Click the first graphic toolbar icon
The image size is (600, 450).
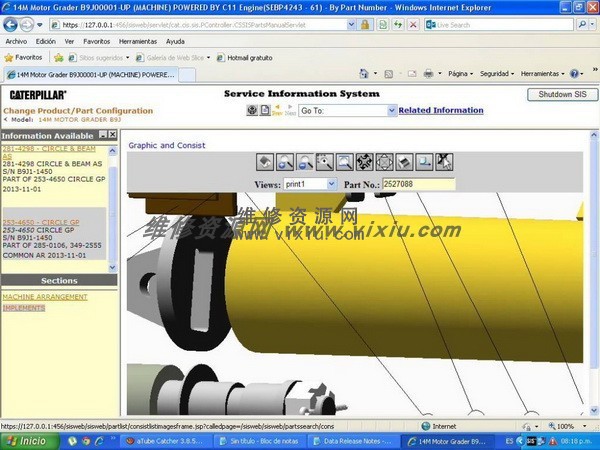(265, 162)
